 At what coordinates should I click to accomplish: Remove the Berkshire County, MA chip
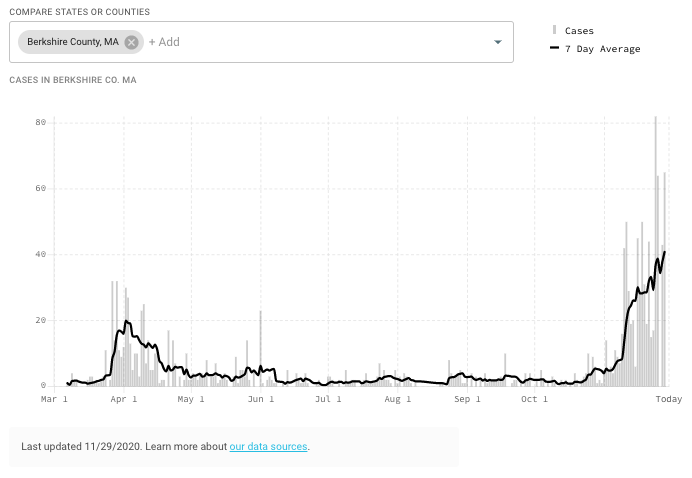coord(131,42)
